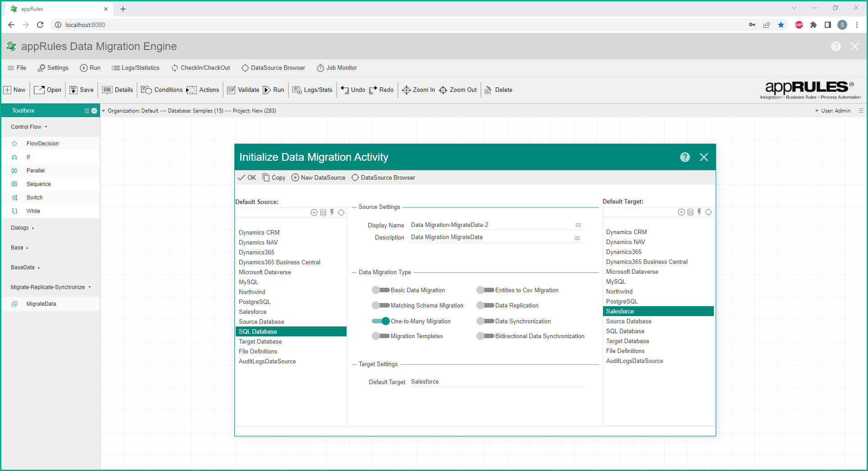Screen dimensions: 868x471
Task: Click Undo in the toolbar
Action: 353,90
